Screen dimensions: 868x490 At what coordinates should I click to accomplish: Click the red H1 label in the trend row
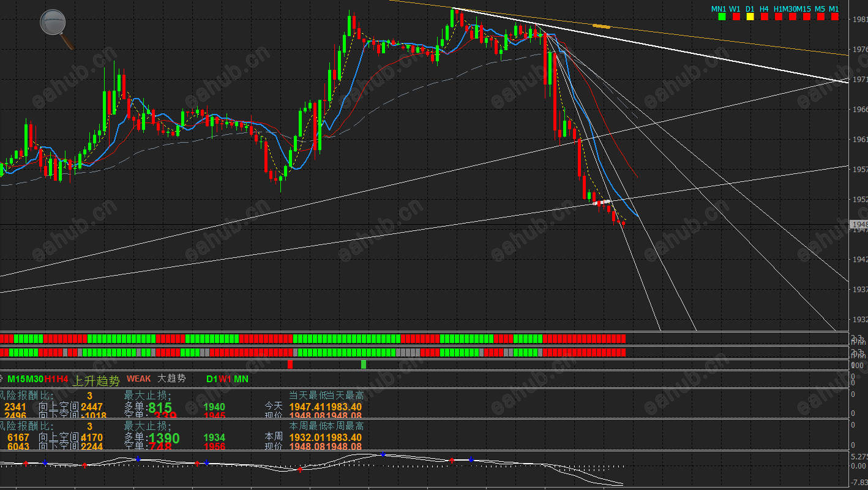[50, 379]
